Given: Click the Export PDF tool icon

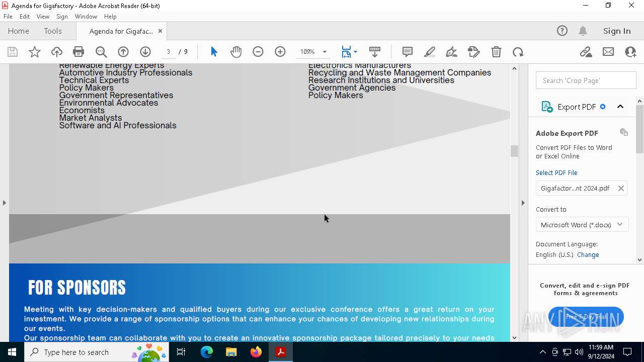Looking at the screenshot, I should click(x=547, y=107).
